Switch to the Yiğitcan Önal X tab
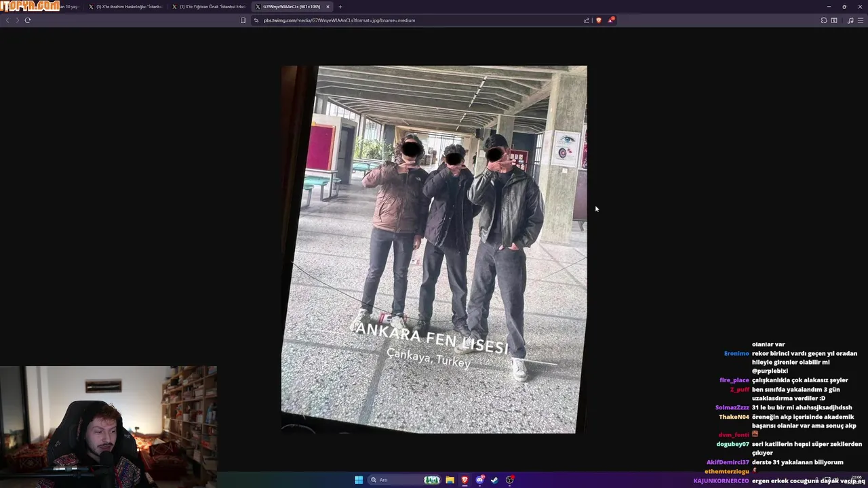 coord(210,7)
